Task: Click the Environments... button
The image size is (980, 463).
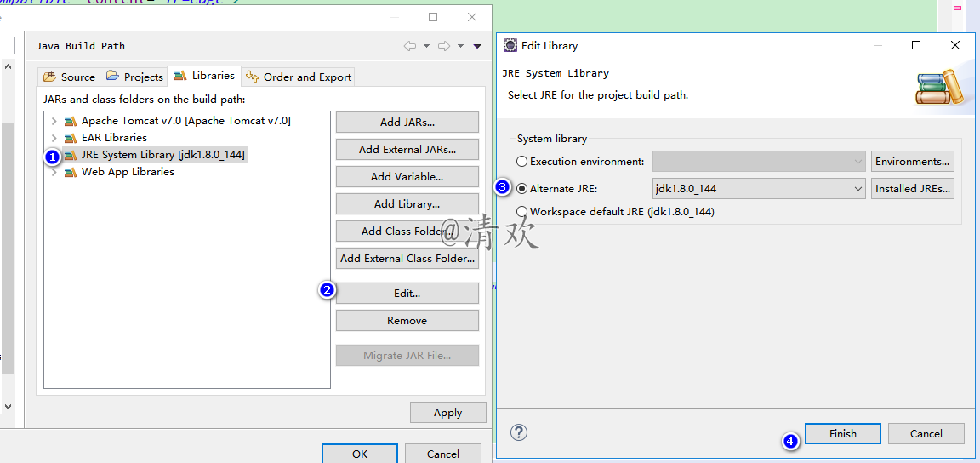Action: tap(913, 162)
